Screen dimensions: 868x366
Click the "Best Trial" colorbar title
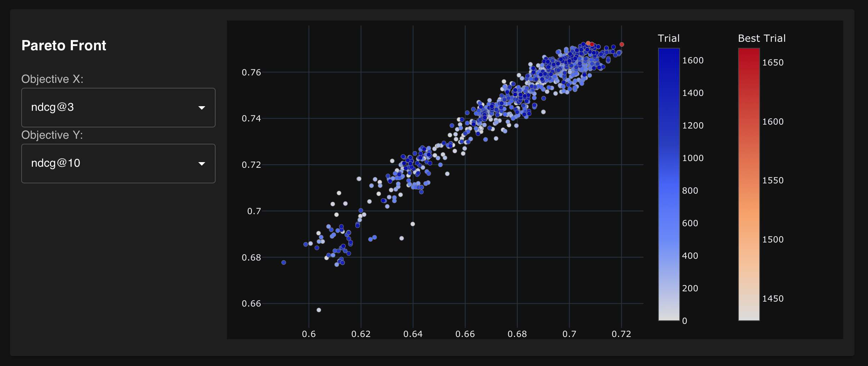point(761,38)
